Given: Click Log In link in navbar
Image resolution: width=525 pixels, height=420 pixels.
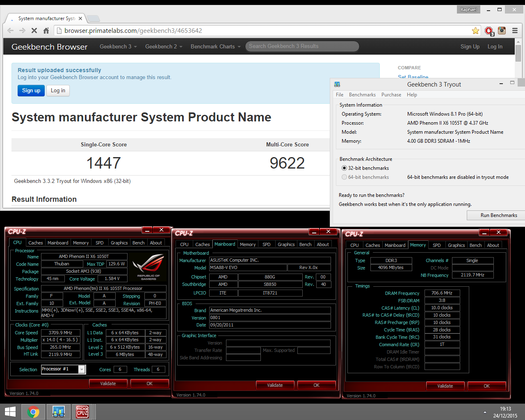Looking at the screenshot, I should pyautogui.click(x=495, y=47).
